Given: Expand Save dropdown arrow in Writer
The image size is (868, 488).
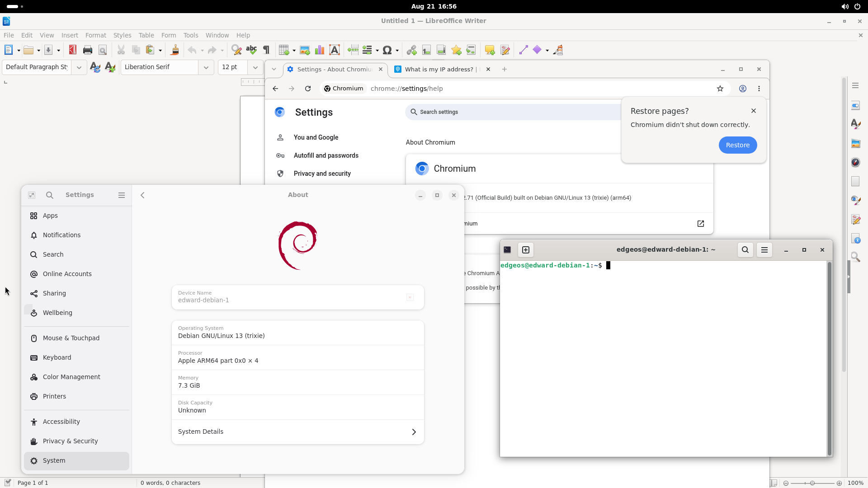Looking at the screenshot, I should pos(58,50).
